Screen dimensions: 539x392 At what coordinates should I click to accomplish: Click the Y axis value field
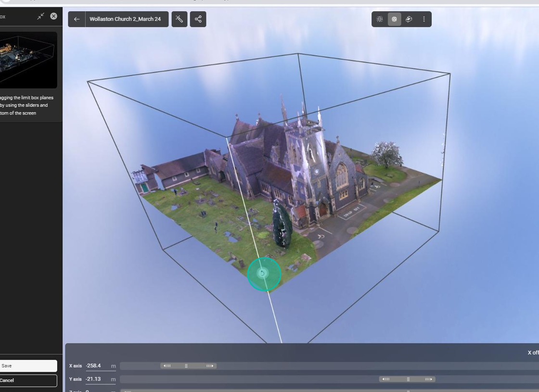click(x=101, y=379)
